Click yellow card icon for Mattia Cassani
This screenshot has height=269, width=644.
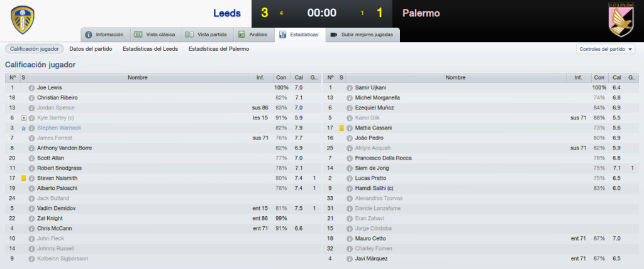pyautogui.click(x=341, y=128)
